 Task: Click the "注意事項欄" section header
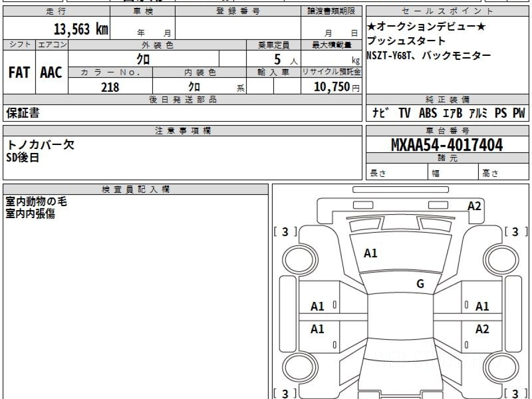tap(183, 131)
